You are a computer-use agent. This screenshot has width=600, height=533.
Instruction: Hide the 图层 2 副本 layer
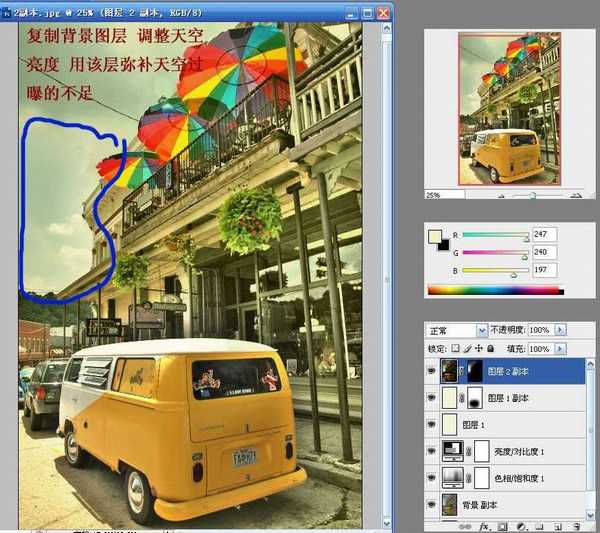pos(433,372)
